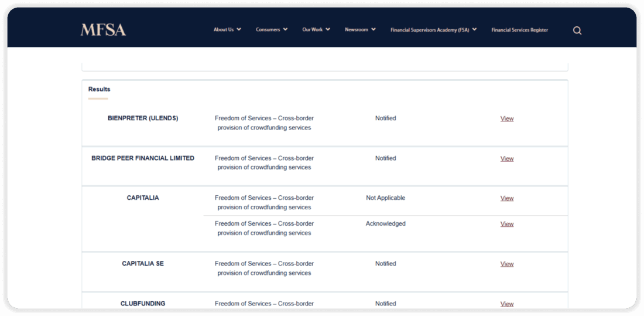The height and width of the screenshot is (316, 644).
Task: Click CAPITALIA SE's Freedom of Services description
Action: click(x=264, y=268)
